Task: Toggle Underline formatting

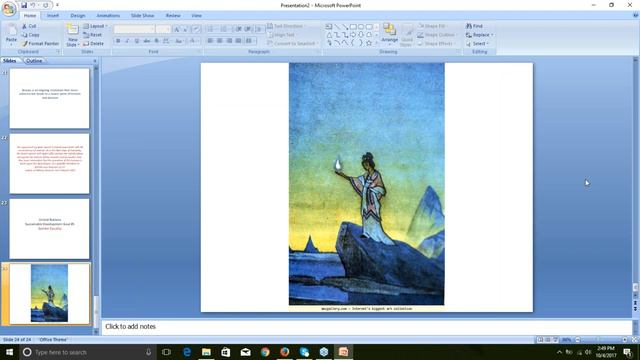Action: click(137, 41)
